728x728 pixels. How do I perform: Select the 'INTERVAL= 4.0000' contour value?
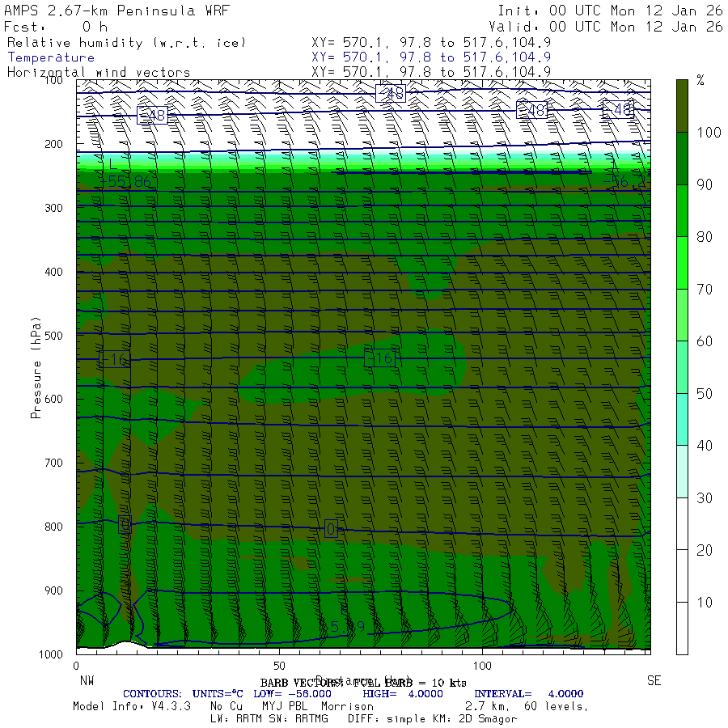pos(529,694)
